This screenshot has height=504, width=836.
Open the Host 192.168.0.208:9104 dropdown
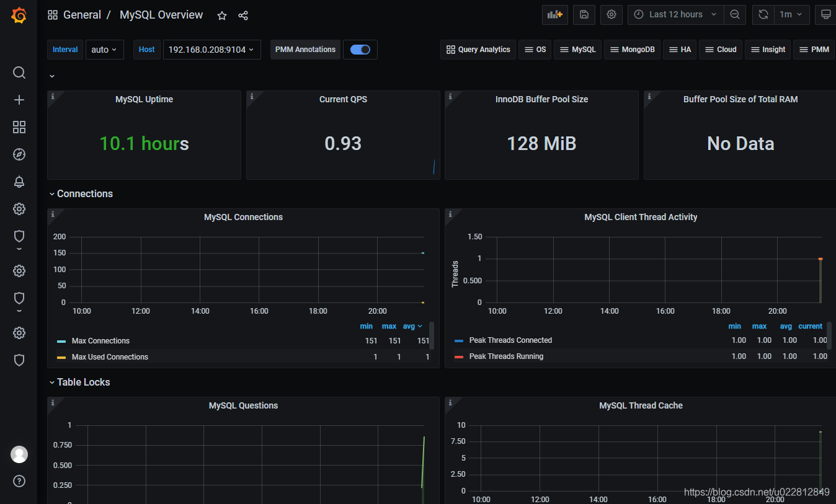click(x=212, y=50)
